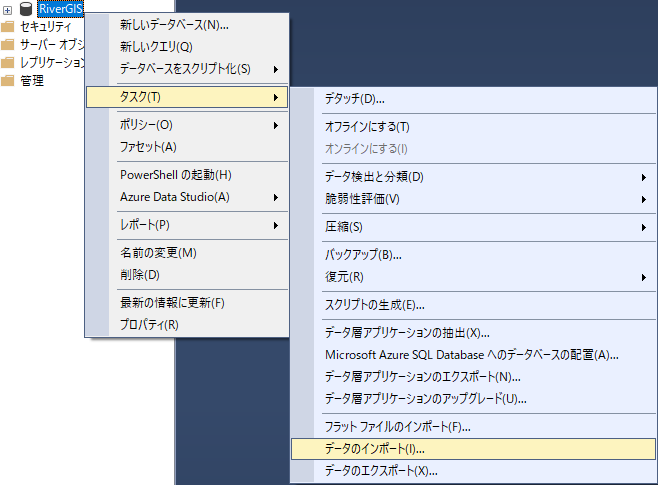Open the レポート(P) submenu
The height and width of the screenshot is (485, 658).
pos(145,225)
